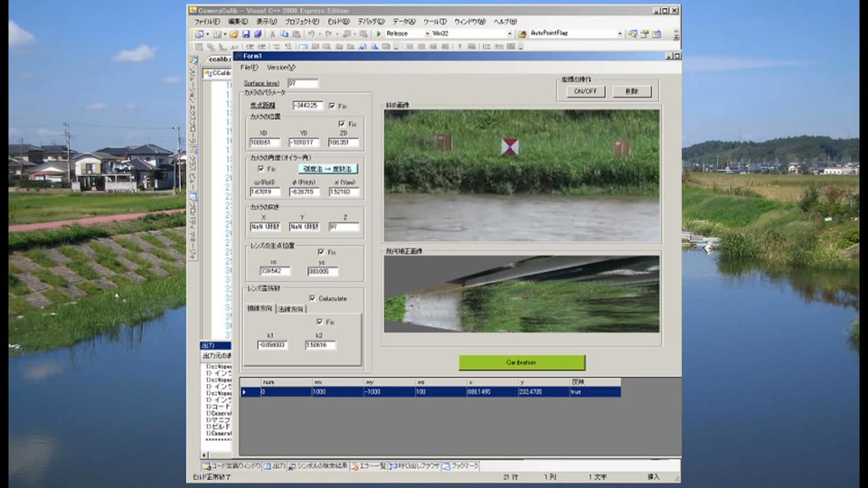Click the Save All icon

(x=257, y=33)
